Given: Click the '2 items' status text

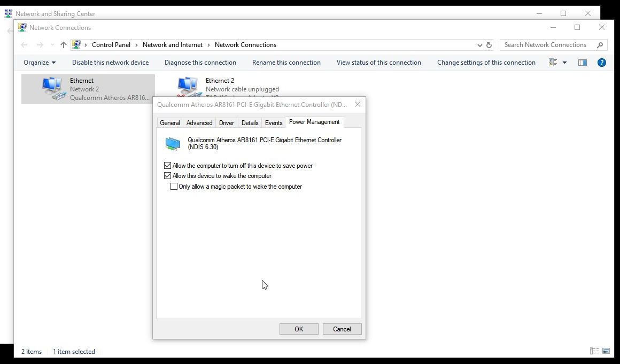Looking at the screenshot, I should 32,352.
